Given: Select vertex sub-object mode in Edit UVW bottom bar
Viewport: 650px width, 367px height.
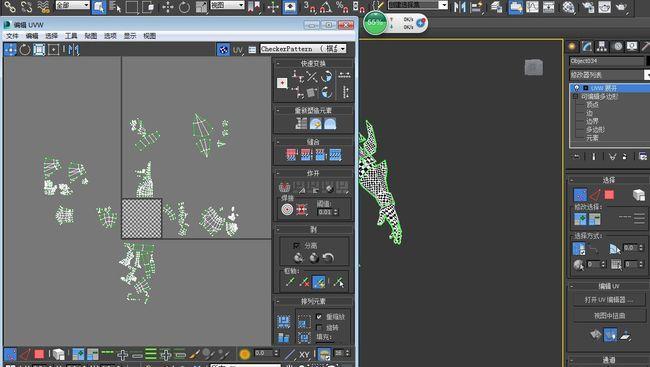Looking at the screenshot, I should tap(10, 354).
